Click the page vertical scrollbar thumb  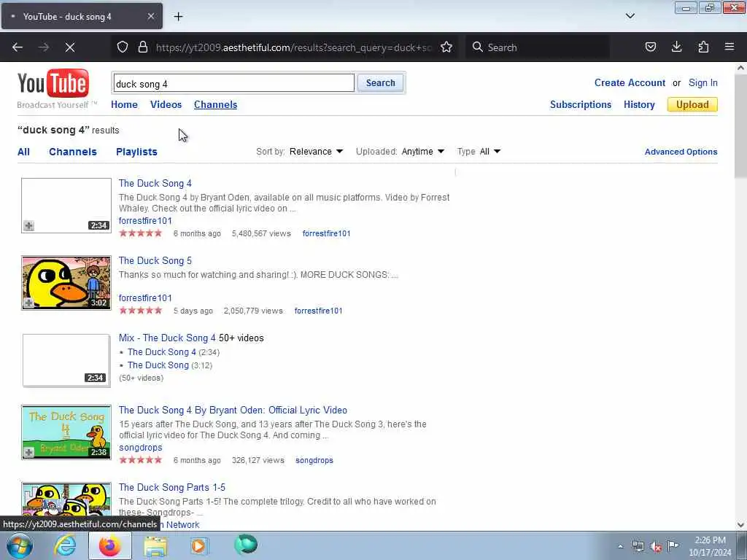740,126
